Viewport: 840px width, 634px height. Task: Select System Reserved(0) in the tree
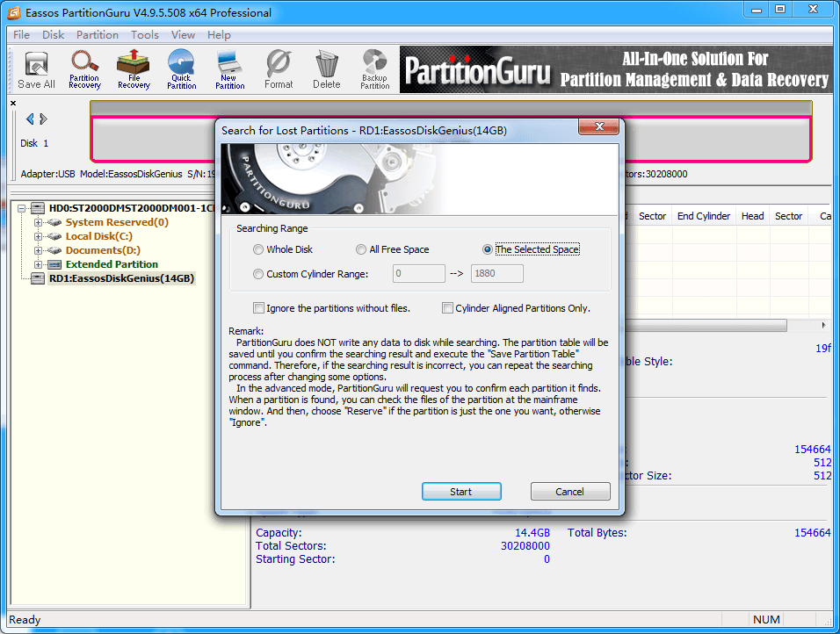tap(117, 222)
